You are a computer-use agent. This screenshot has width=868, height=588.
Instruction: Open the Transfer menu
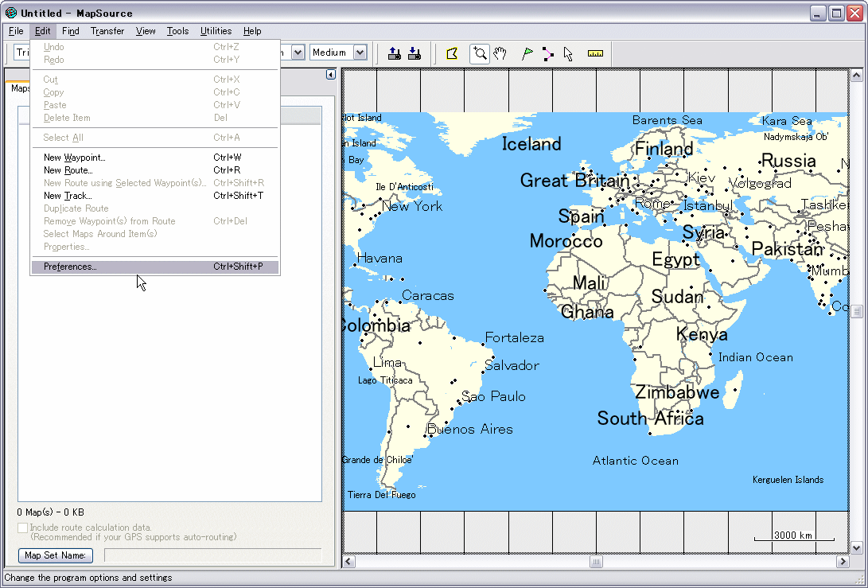click(107, 31)
